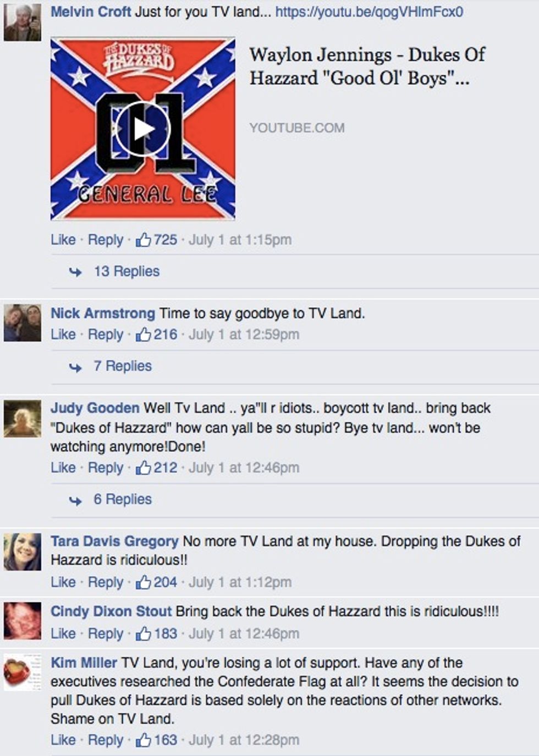Viewport: 539px width, 756px height.
Task: Reply to Melvin Croft's comment
Action: (106, 240)
